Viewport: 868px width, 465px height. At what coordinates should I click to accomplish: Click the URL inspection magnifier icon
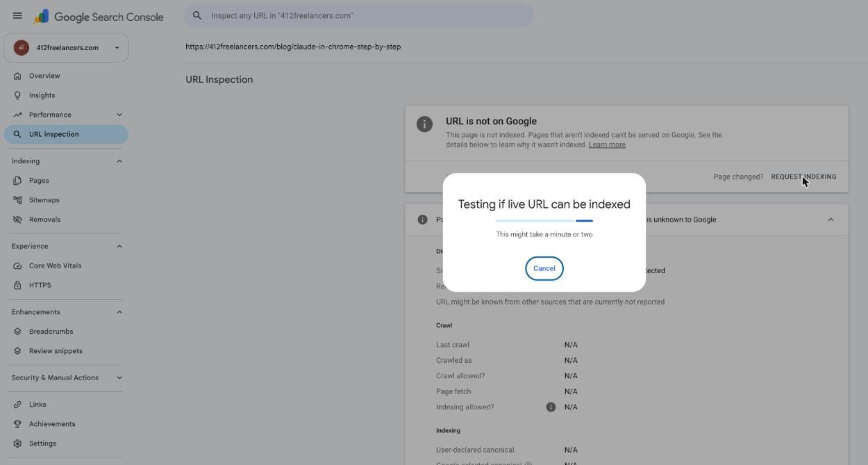click(x=17, y=134)
